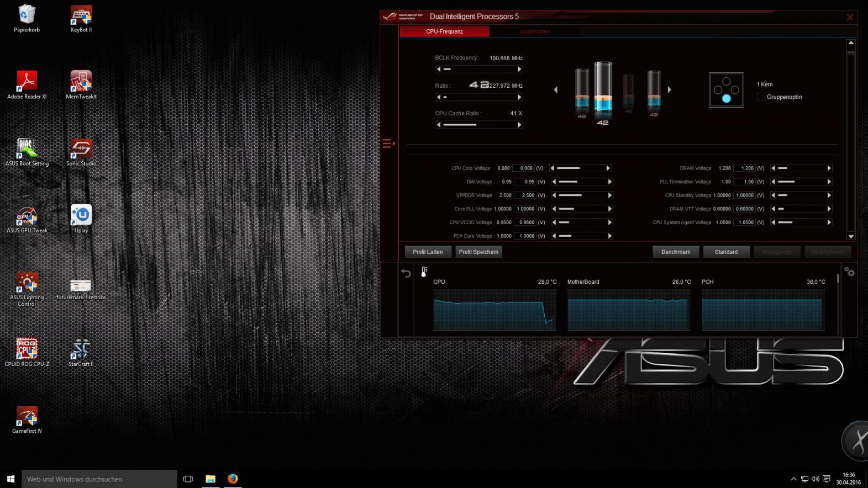Decrease CPU Cache Ratio with left arrow
Screen dimensions: 868x488
coord(439,125)
